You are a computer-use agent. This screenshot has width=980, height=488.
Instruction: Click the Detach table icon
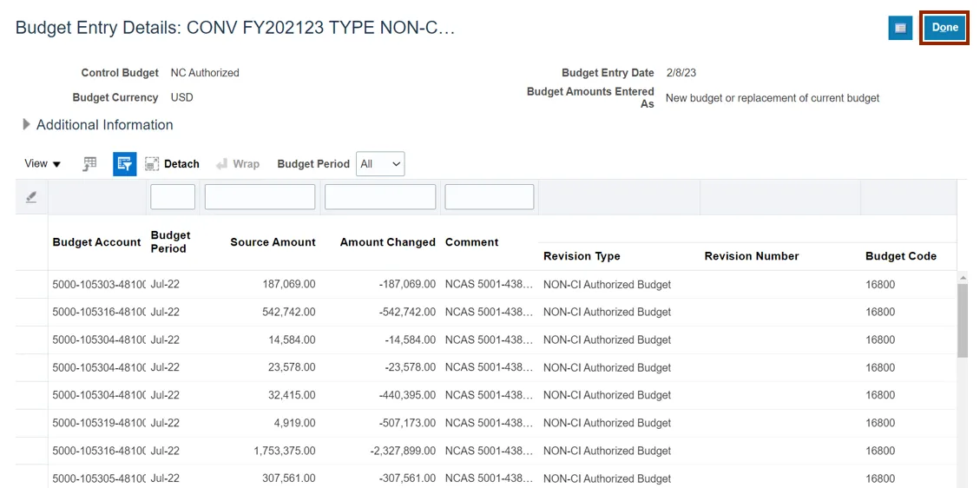click(172, 164)
